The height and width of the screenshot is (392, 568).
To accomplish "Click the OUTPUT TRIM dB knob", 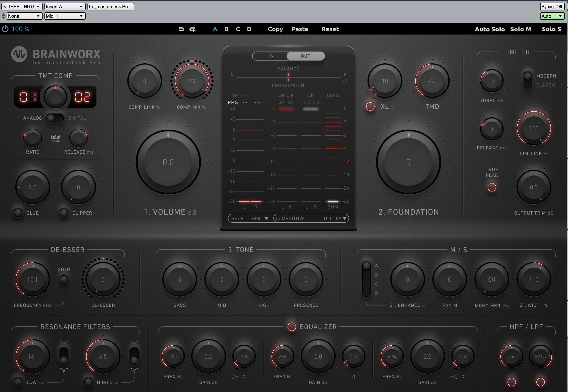I will tap(534, 187).
